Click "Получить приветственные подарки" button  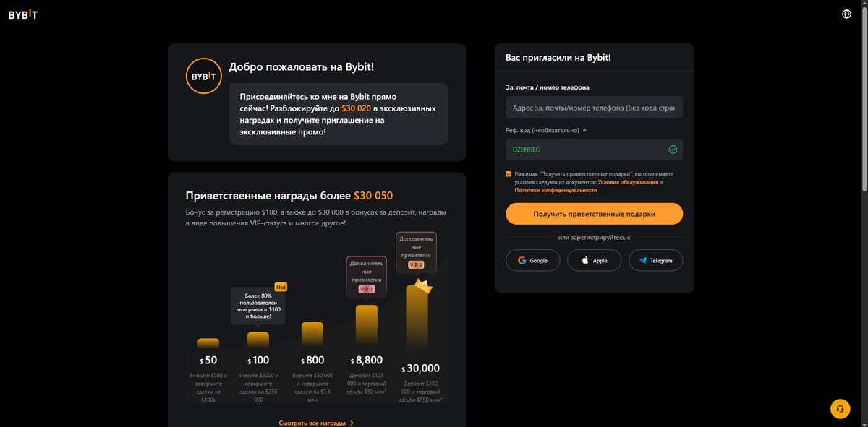[594, 214]
